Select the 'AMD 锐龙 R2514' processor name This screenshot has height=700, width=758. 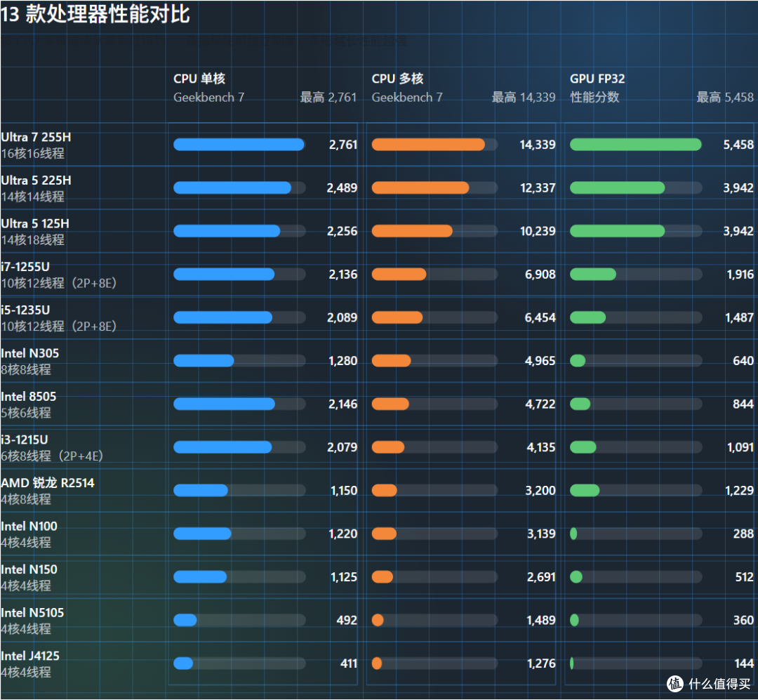(48, 483)
